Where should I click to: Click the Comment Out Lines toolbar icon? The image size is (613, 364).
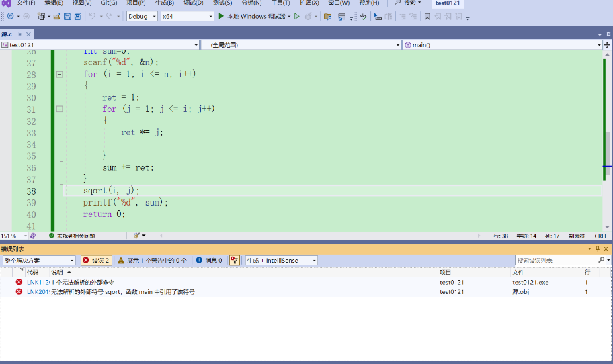pos(403,16)
